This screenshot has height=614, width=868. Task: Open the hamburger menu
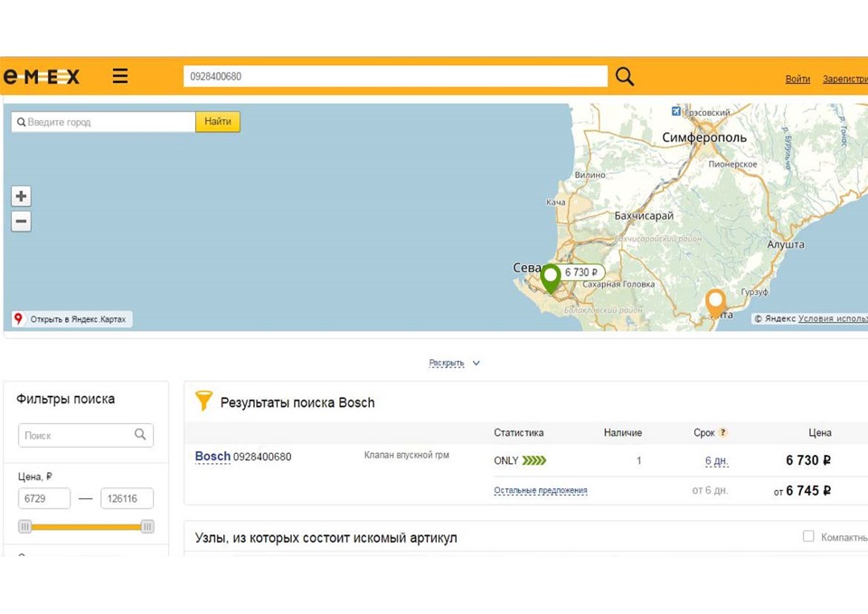pos(120,76)
